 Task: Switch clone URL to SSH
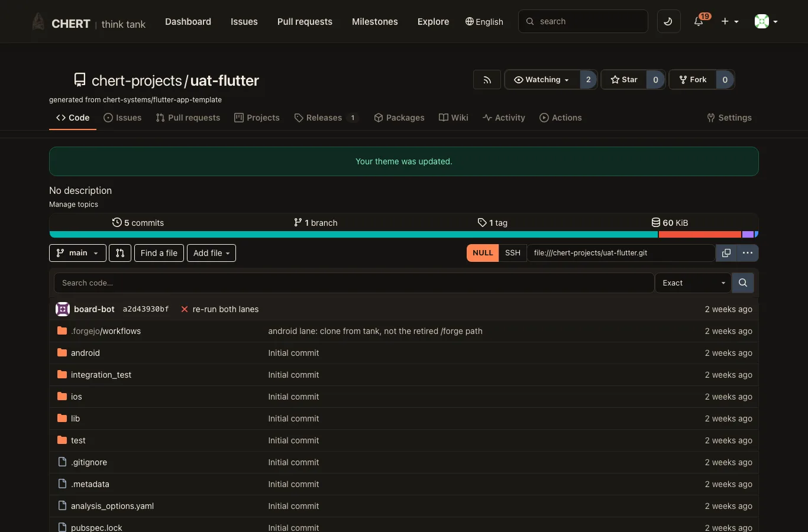point(513,253)
